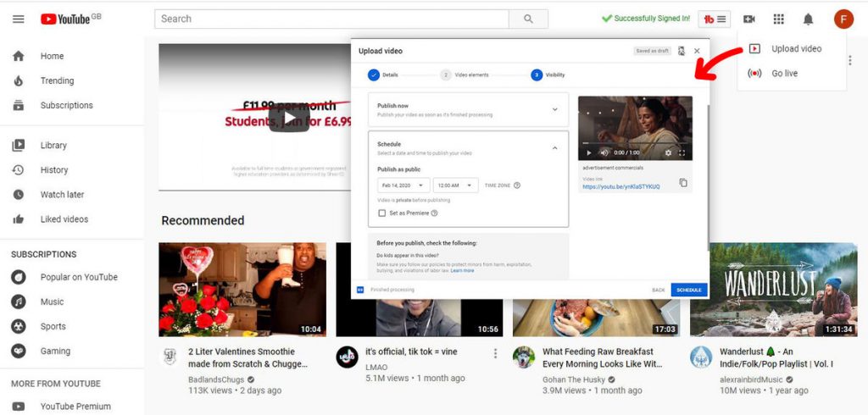This screenshot has width=868, height=415.
Task: Open the time zone help icon
Action: (517, 185)
